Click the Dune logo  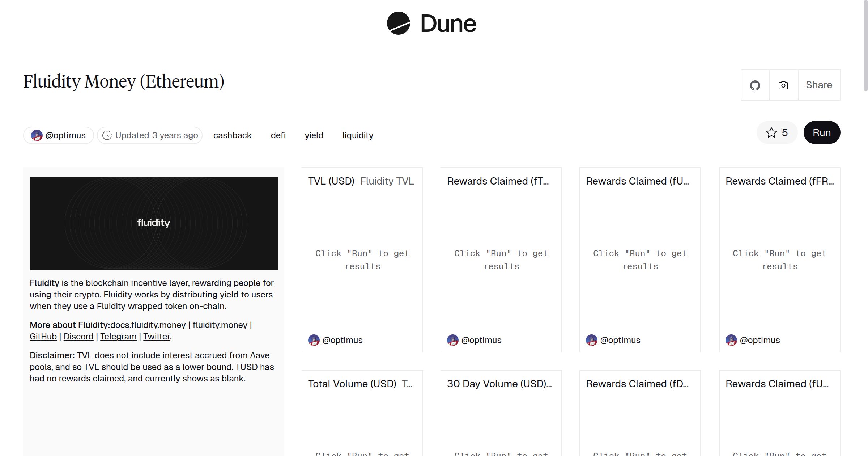coord(431,24)
